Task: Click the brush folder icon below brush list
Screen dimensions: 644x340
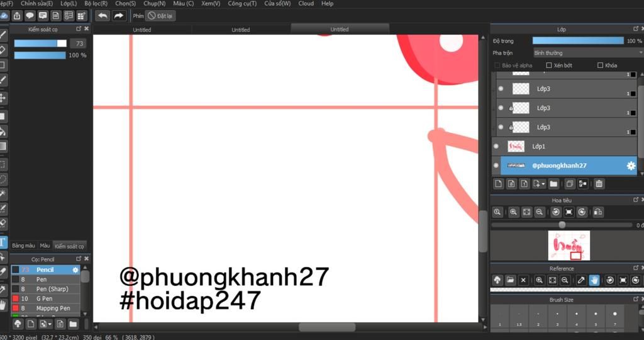Action: (73, 324)
